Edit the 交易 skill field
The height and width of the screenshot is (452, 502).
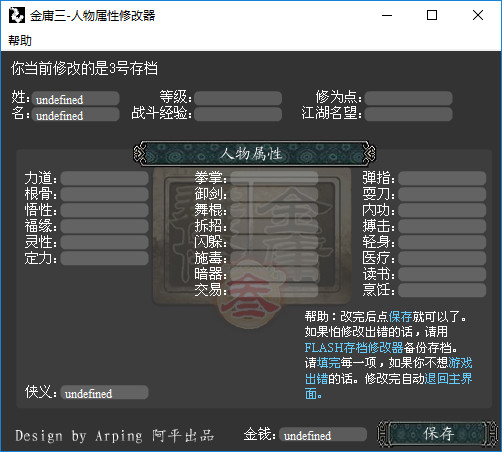click(274, 290)
